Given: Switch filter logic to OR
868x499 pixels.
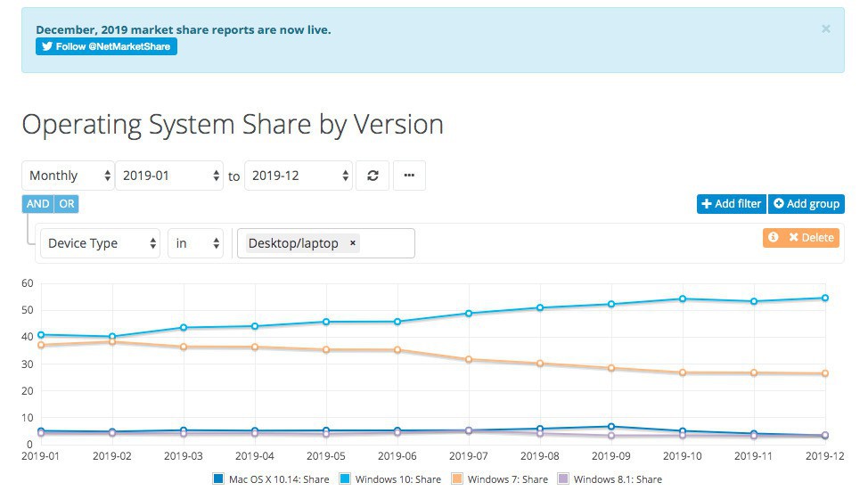Looking at the screenshot, I should [x=67, y=204].
